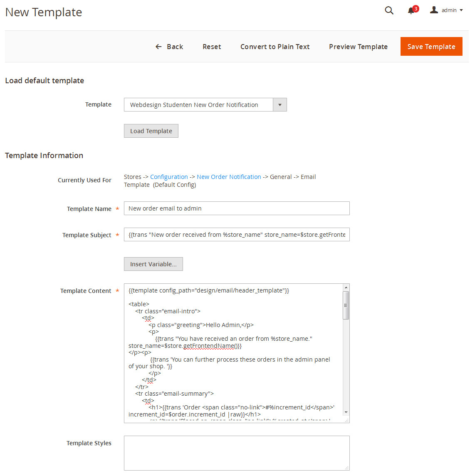Click the admin user avatar icon
Screen dimensions: 470x476
(434, 10)
